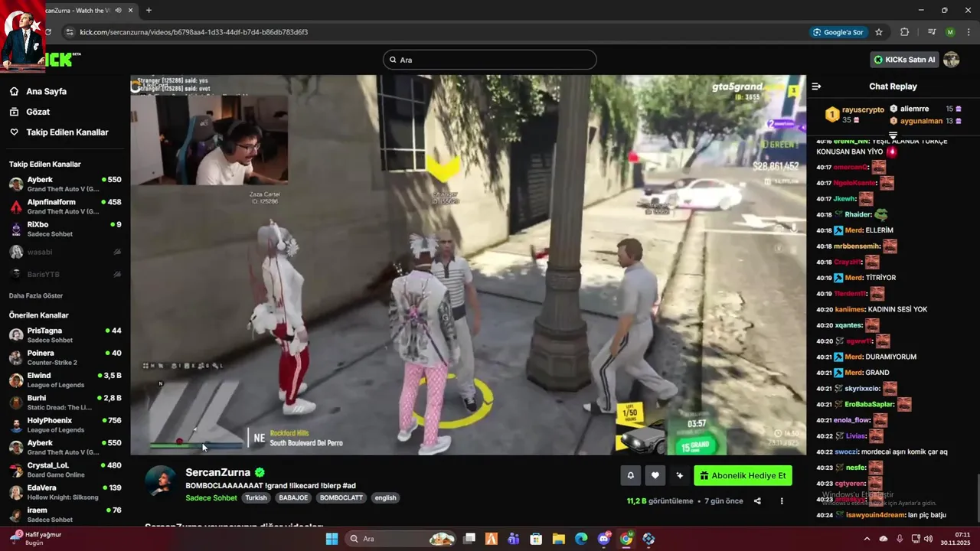
Task: Open the HolyPhoenix recommended channel
Action: (65, 425)
